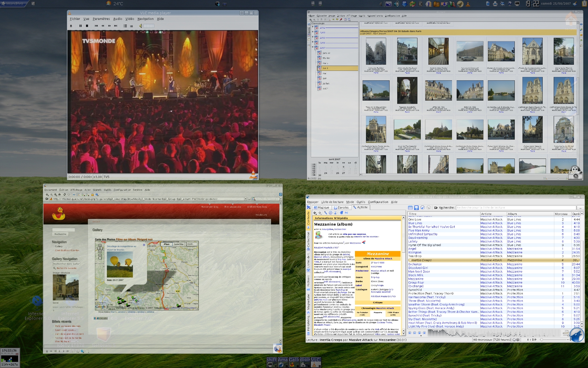Screen dimensions: 588x368
Task: Switch the gallery map to Plan view
Action: [166, 244]
